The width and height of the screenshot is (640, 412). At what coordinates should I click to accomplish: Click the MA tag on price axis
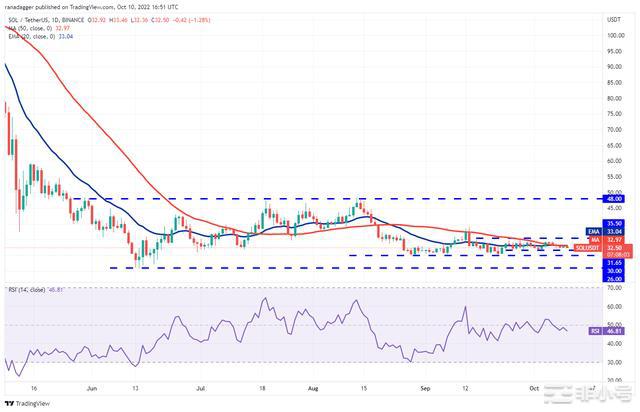592,240
